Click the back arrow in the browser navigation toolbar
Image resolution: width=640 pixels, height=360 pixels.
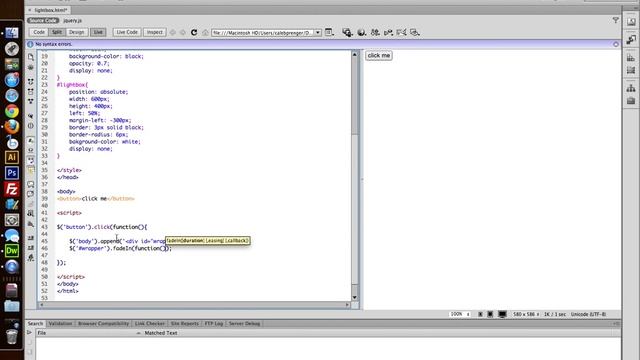(173, 32)
